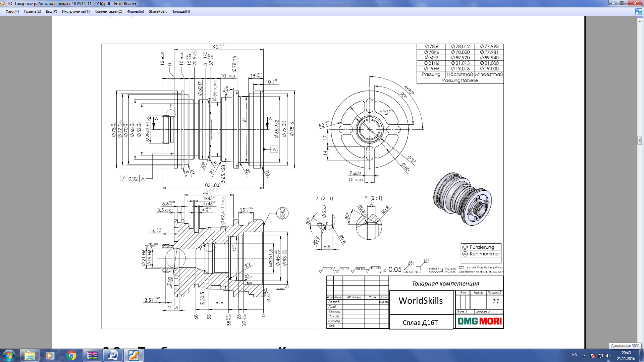Switch to Microsoft Word in taskbar
The image size is (644, 362).
pos(113,355)
